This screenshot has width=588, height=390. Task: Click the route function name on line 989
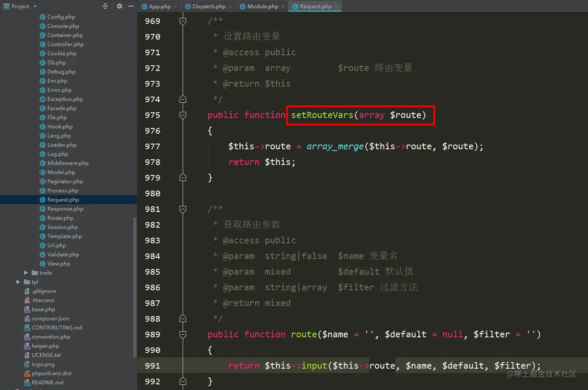pos(304,335)
